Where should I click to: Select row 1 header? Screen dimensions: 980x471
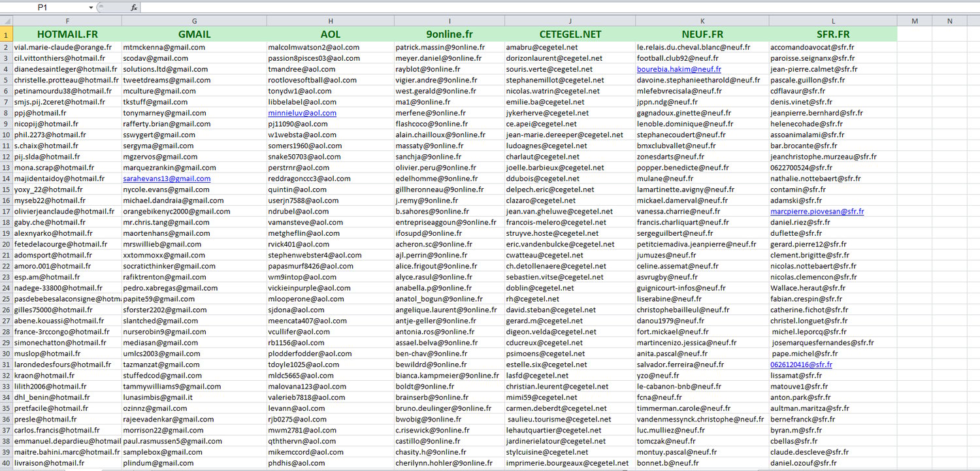(6, 34)
